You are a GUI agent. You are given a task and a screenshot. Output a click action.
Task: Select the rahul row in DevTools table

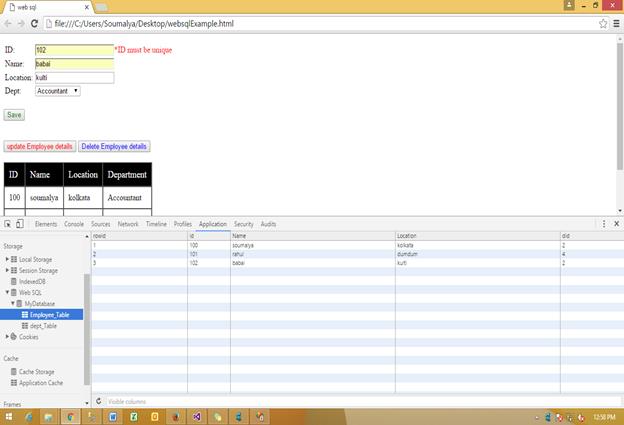click(357, 254)
